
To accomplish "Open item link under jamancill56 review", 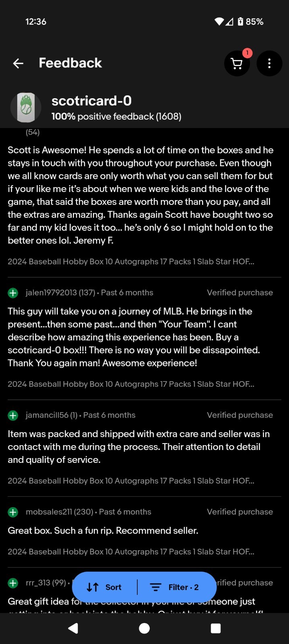I will [x=131, y=481].
